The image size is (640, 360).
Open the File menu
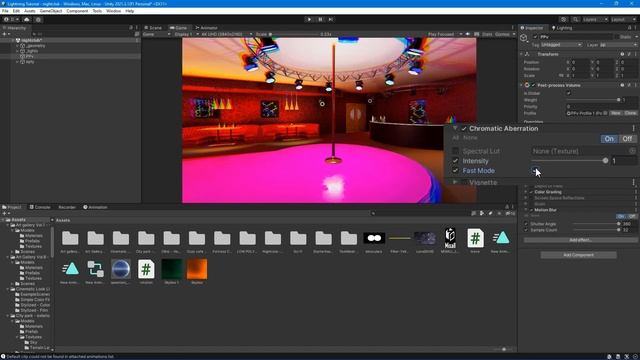click(x=5, y=11)
